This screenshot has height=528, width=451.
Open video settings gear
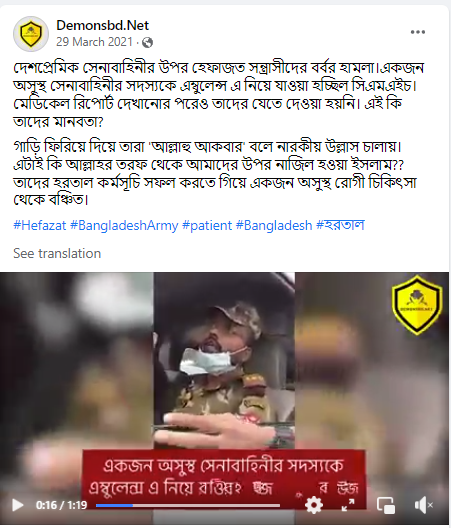tap(314, 505)
